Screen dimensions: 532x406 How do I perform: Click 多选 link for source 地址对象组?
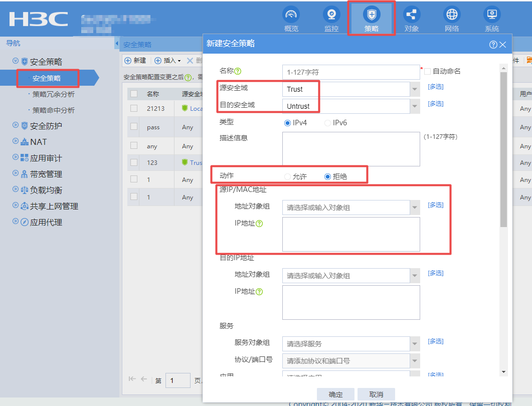(436, 205)
